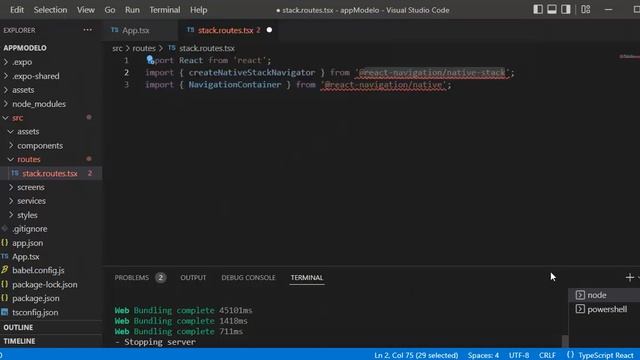Click editor minimap preview

click(x=629, y=56)
